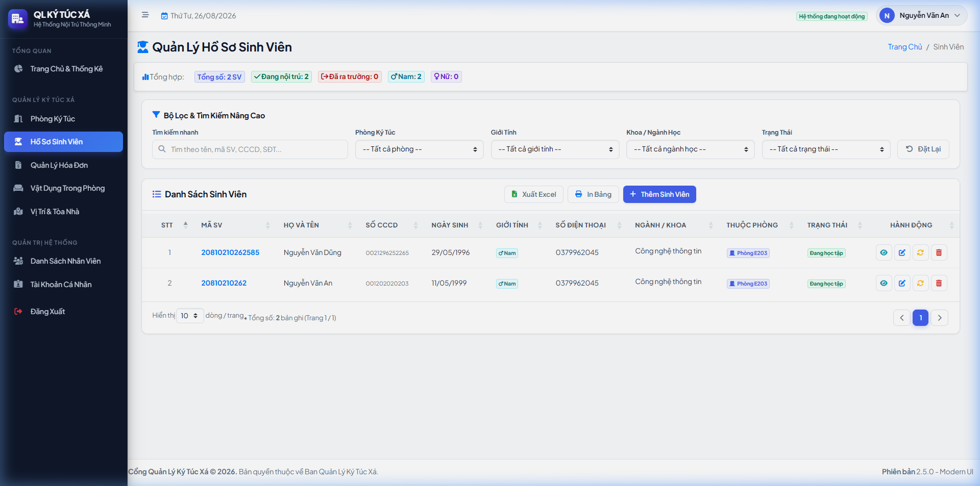Viewport: 980px width, 486px height.
Task: Edit the record of Nguyễn Văn Dũng
Action: tap(902, 252)
